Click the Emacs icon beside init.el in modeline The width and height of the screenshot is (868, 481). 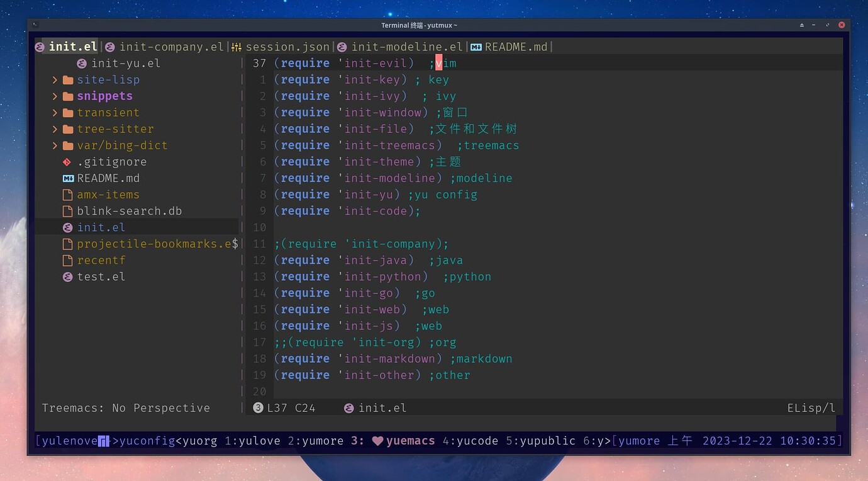pyautogui.click(x=349, y=407)
